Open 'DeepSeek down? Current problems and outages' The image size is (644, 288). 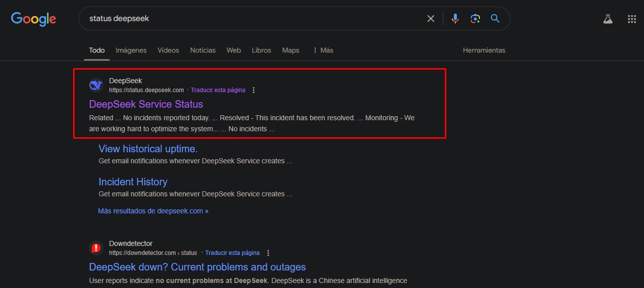click(x=197, y=267)
